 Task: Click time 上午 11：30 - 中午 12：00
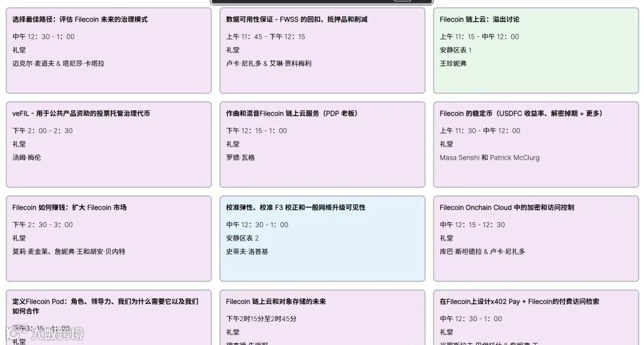pos(479,130)
